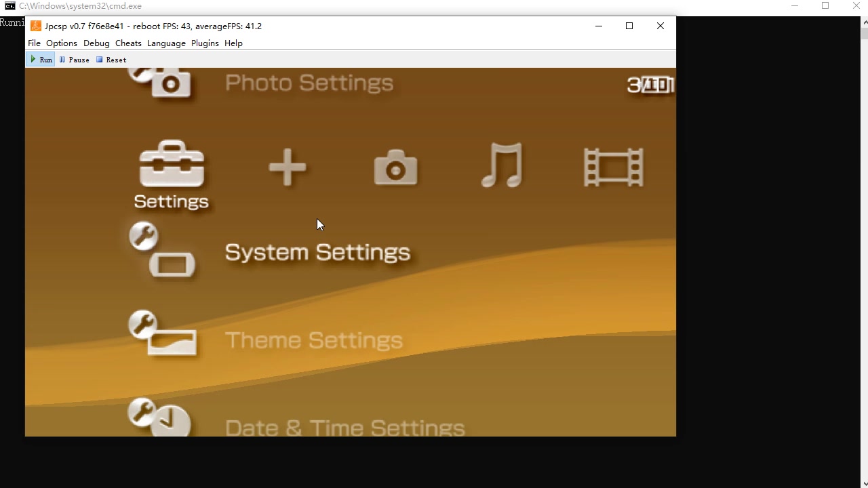
Task: Open the Language menu
Action: [x=166, y=43]
